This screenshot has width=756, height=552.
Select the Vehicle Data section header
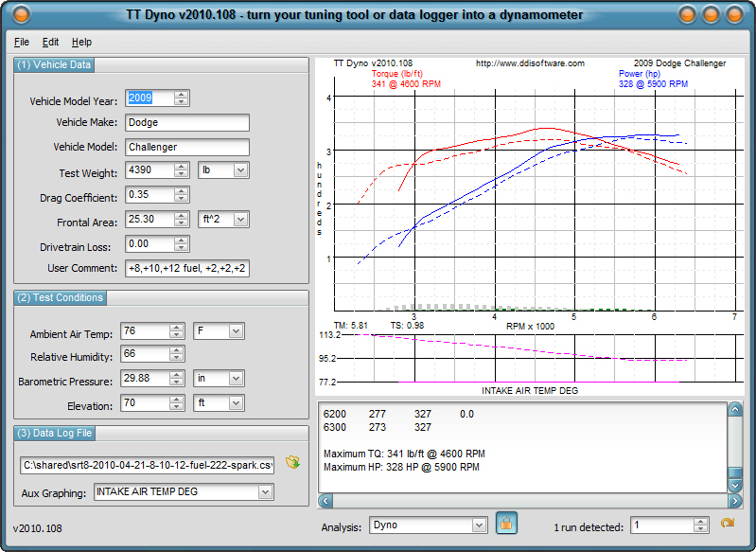[54, 64]
